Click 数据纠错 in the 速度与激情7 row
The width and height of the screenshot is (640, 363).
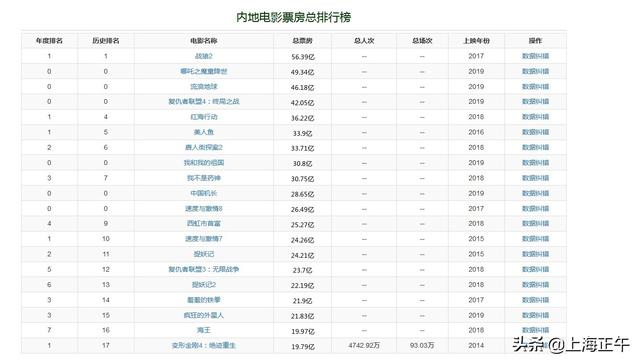pyautogui.click(x=535, y=239)
